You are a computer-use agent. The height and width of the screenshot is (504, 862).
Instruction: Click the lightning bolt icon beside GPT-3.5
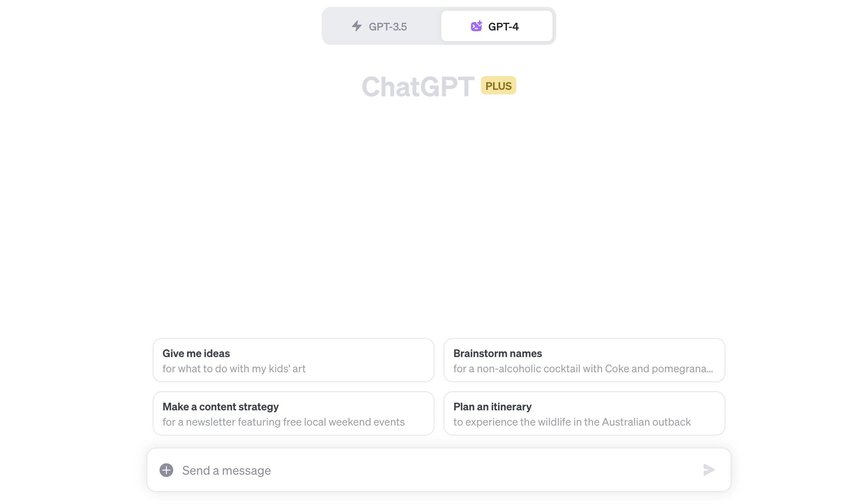click(357, 26)
